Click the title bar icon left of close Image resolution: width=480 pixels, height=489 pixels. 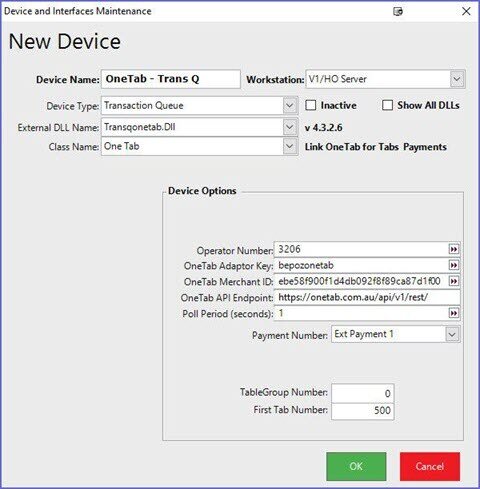(x=398, y=12)
